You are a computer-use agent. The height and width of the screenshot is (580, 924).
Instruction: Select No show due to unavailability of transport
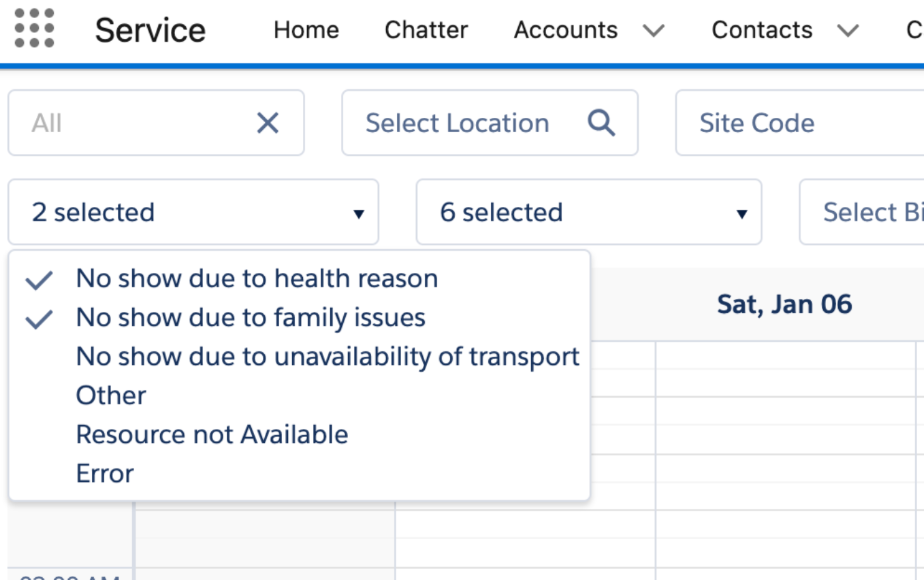pos(327,357)
